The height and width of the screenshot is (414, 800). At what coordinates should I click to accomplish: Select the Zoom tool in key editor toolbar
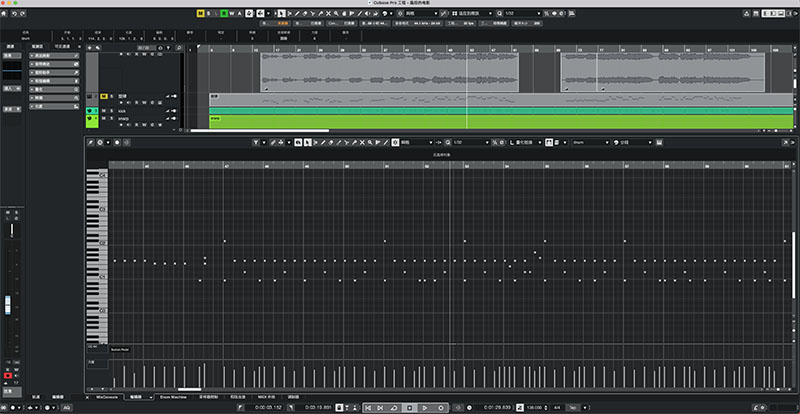click(370, 142)
